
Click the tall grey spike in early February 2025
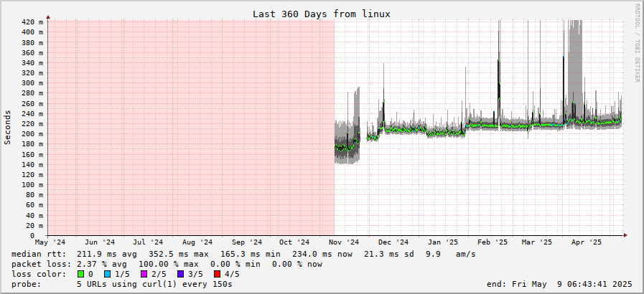(499, 74)
